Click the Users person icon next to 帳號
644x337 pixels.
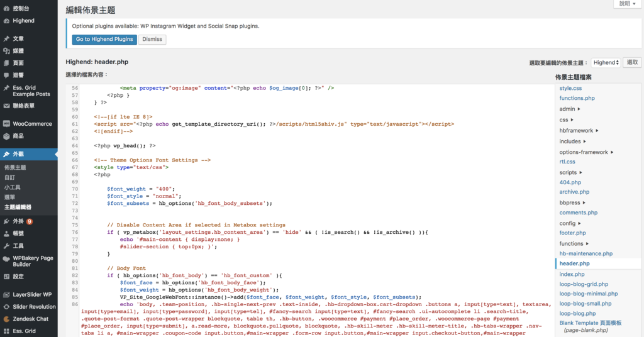point(6,233)
